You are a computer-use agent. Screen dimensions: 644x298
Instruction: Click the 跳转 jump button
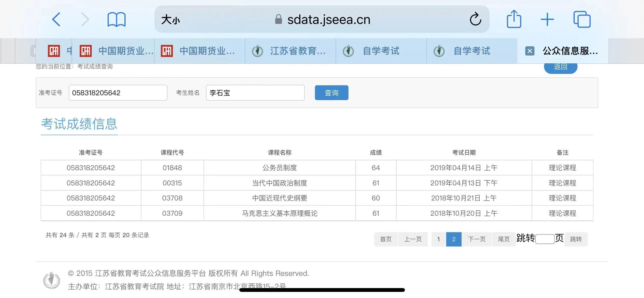pyautogui.click(x=576, y=239)
